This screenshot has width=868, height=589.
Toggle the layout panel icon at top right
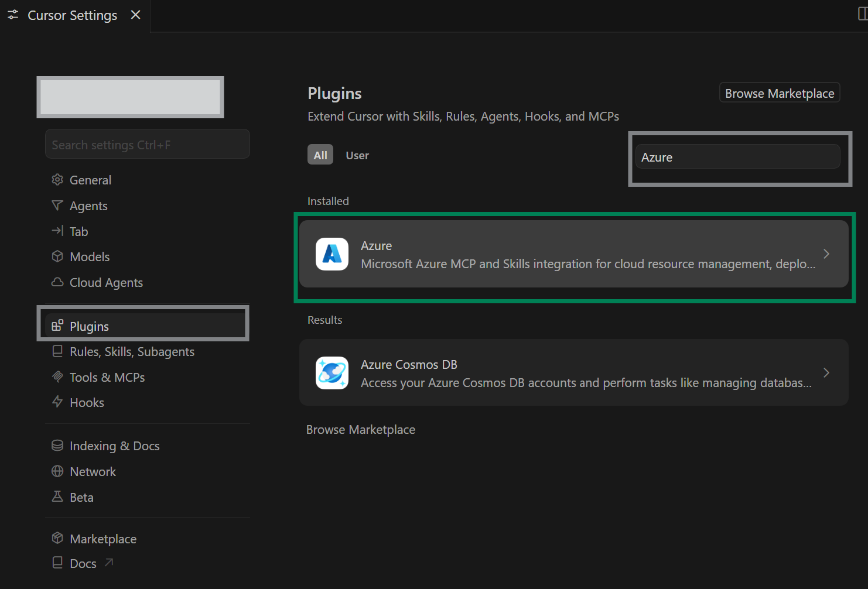863,14
